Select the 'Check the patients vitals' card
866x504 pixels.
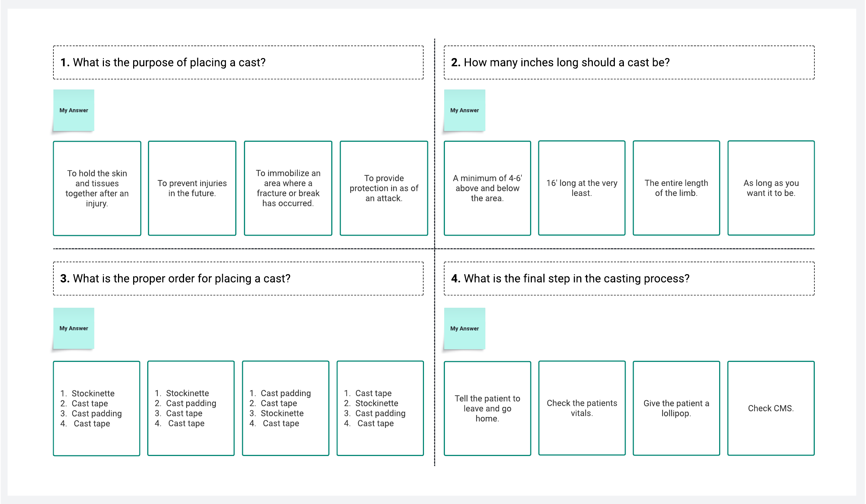point(582,408)
